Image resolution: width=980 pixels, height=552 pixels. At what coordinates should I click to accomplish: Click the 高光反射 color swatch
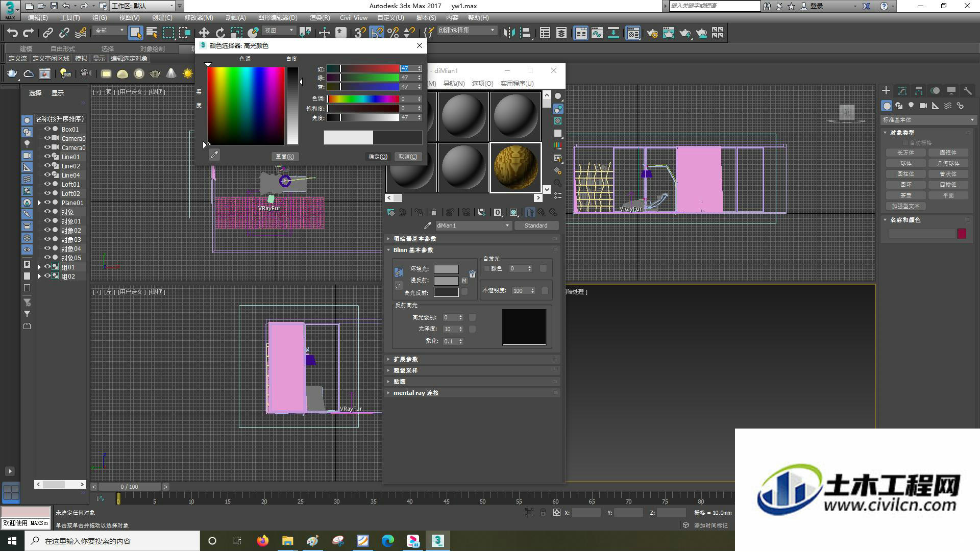pos(446,293)
